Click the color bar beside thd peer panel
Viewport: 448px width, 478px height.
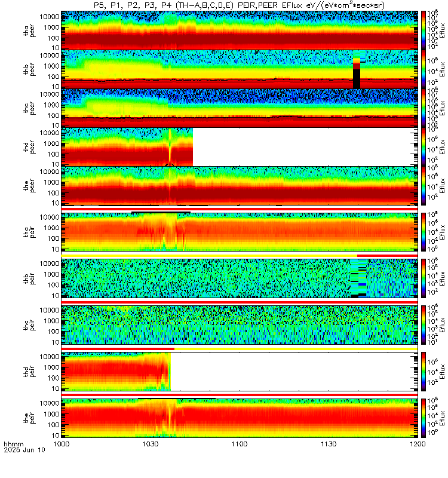[424, 146]
